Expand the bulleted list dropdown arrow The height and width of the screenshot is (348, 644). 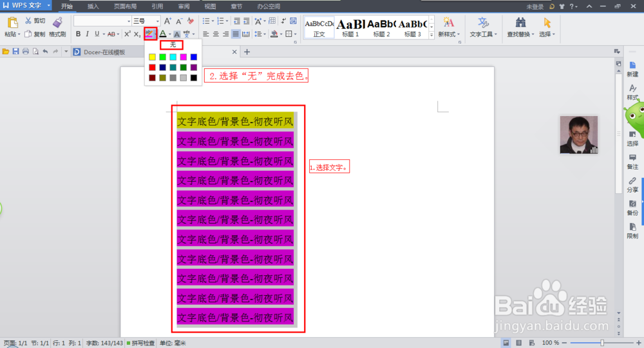click(213, 21)
